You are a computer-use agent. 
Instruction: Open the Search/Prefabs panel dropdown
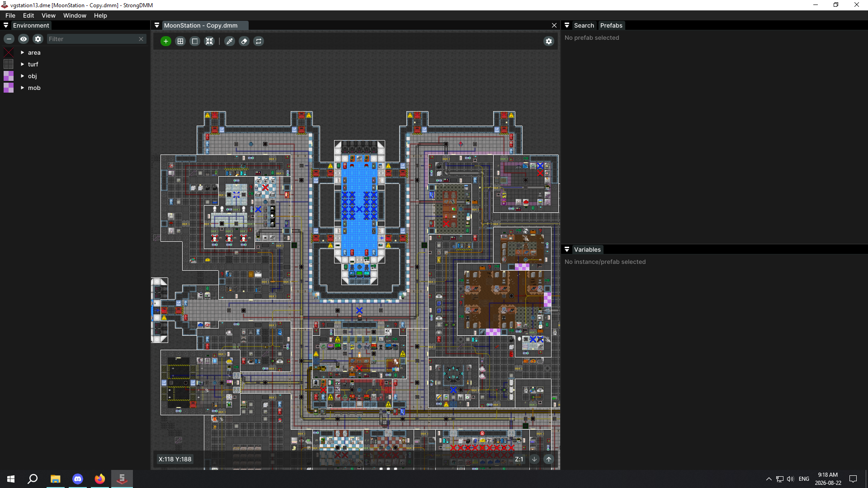(x=567, y=25)
